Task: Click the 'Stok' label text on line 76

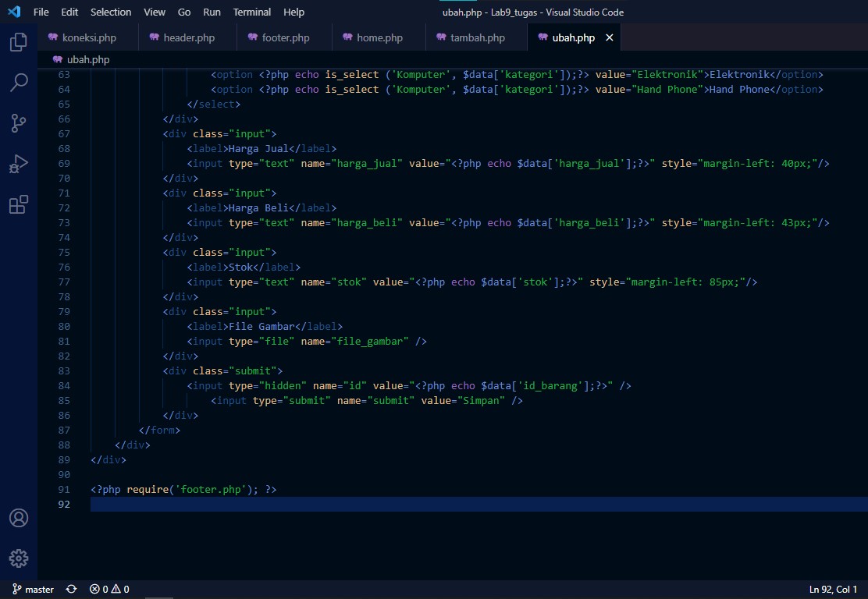Action: [240, 268]
